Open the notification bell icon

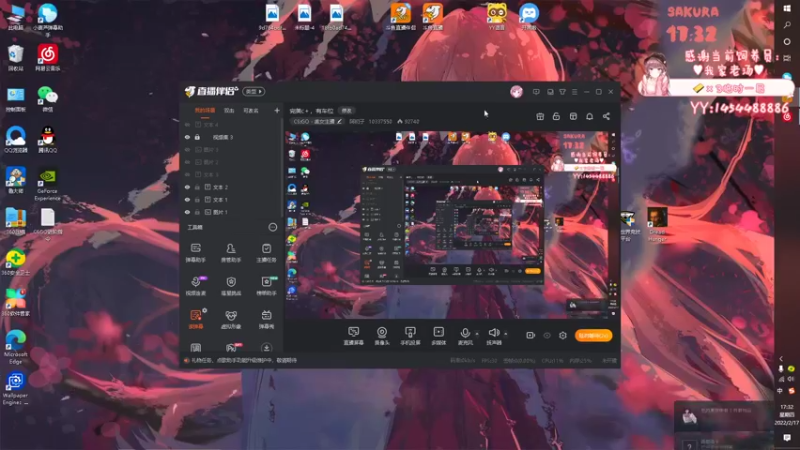[x=589, y=116]
